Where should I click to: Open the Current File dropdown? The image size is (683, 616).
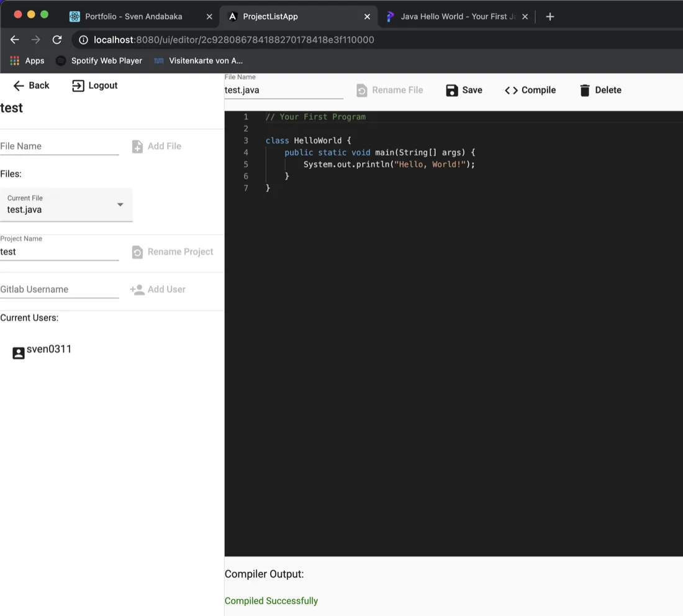click(x=66, y=205)
